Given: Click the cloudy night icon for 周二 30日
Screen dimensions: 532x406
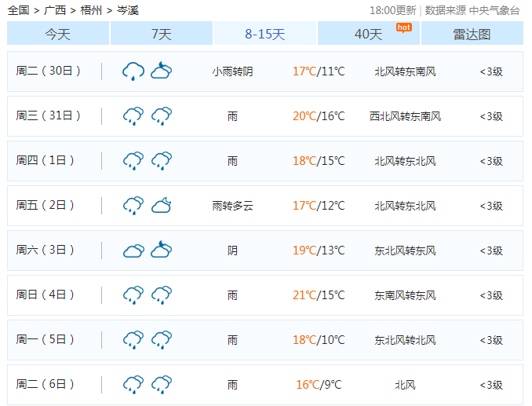Looking at the screenshot, I should [162, 71].
